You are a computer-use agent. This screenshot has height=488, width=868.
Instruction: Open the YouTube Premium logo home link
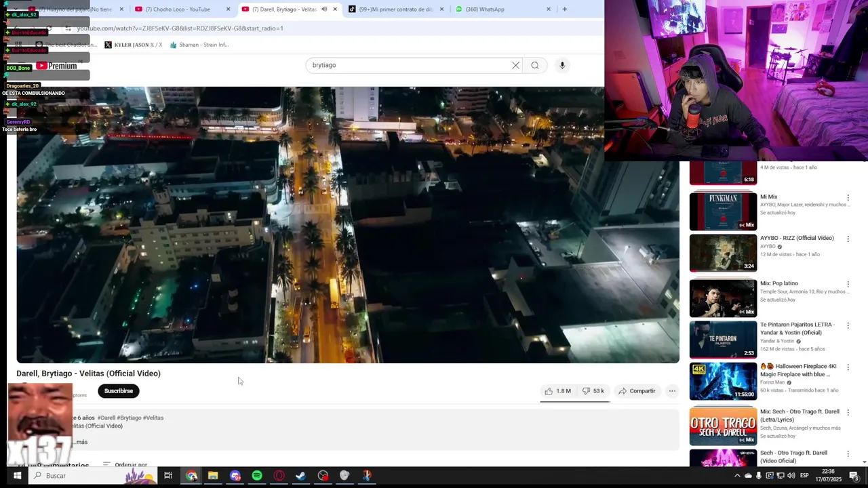pyautogui.click(x=56, y=66)
